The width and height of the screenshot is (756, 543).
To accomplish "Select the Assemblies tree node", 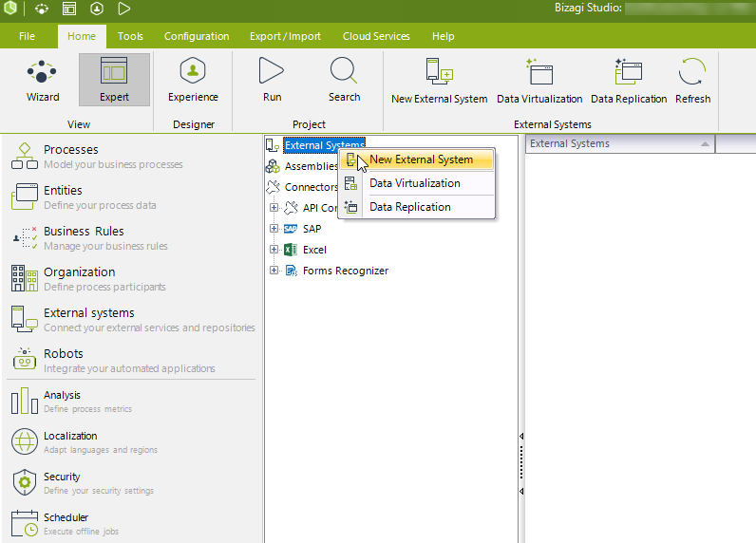I will point(311,166).
